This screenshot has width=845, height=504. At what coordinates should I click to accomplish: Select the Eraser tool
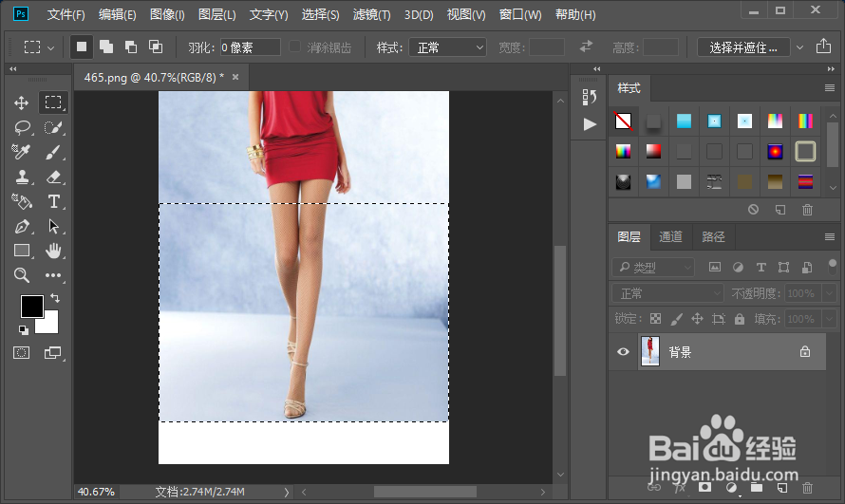[x=54, y=177]
